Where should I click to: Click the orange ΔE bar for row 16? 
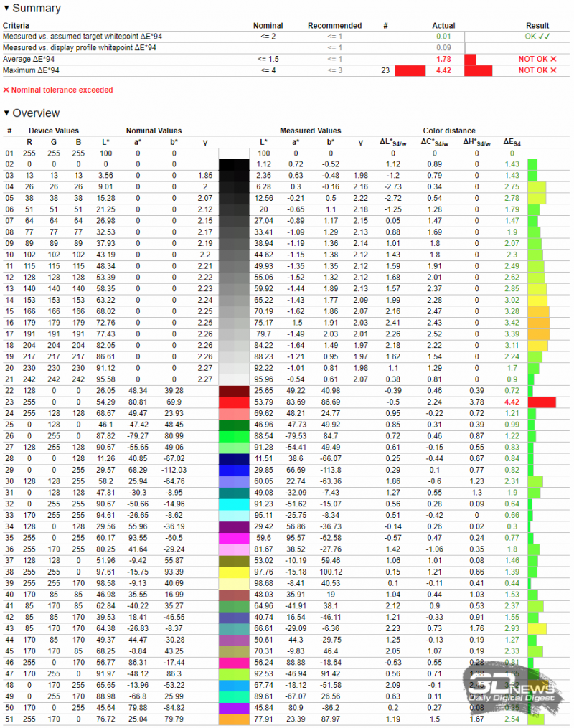tap(539, 323)
